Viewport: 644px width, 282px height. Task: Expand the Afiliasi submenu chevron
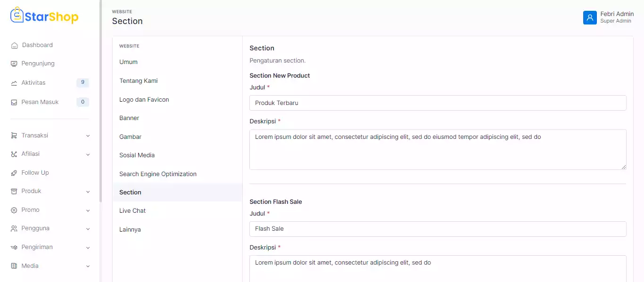point(88,154)
